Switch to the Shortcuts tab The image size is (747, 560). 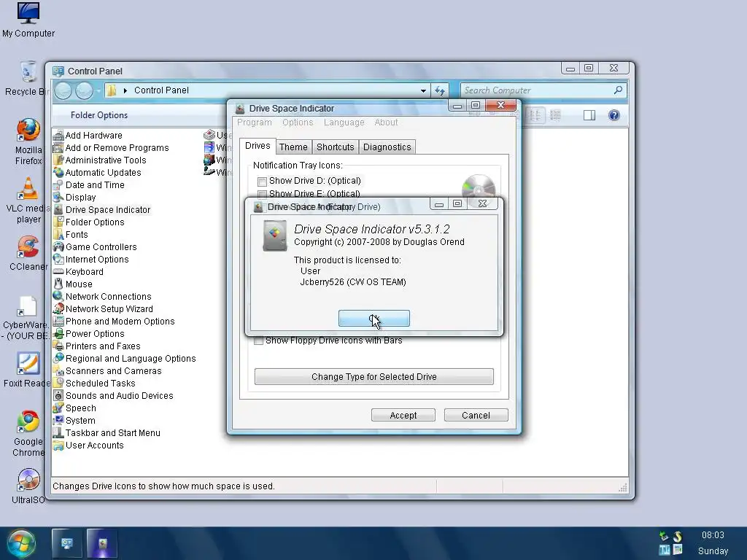click(x=336, y=147)
